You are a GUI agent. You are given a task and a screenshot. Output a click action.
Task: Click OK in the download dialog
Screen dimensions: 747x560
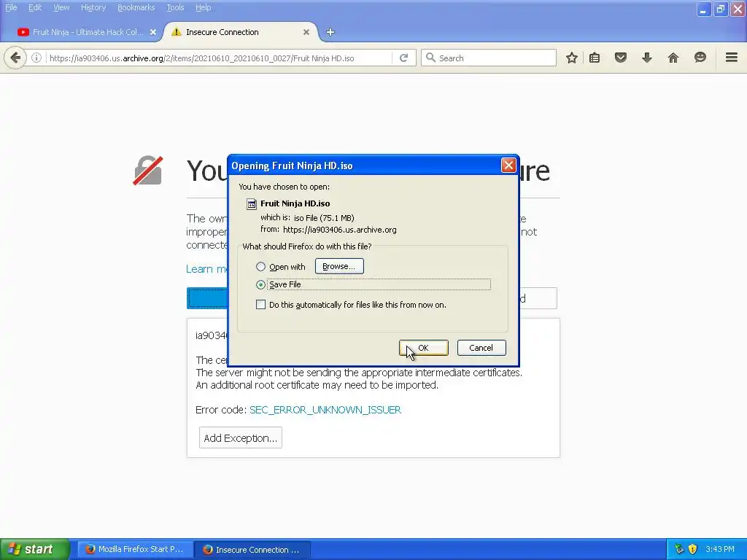click(x=424, y=348)
